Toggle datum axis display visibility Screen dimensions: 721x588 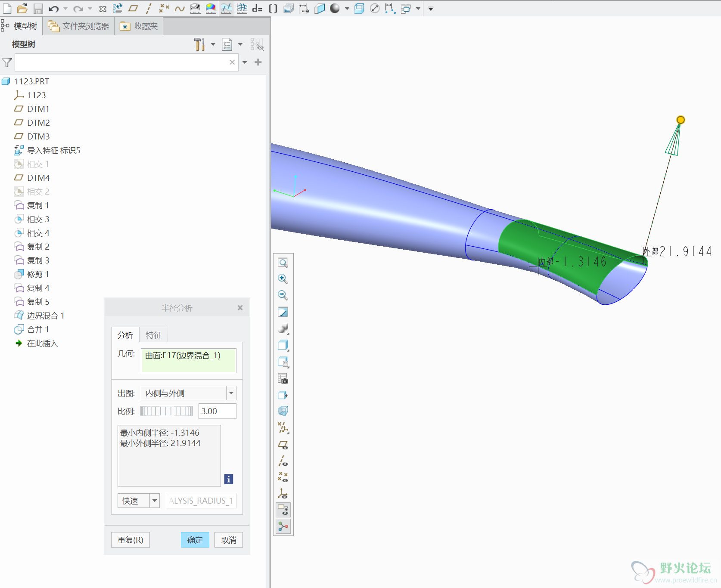click(283, 461)
